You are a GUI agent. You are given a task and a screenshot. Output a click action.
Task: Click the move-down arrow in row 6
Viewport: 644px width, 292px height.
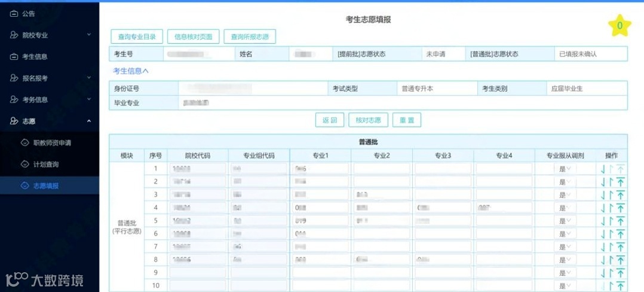[603, 234]
